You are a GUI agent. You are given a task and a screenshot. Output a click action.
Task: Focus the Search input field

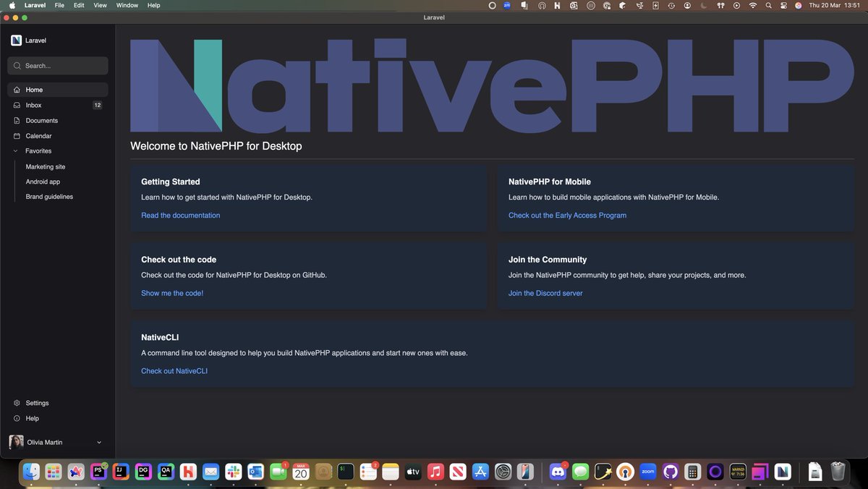[58, 66]
